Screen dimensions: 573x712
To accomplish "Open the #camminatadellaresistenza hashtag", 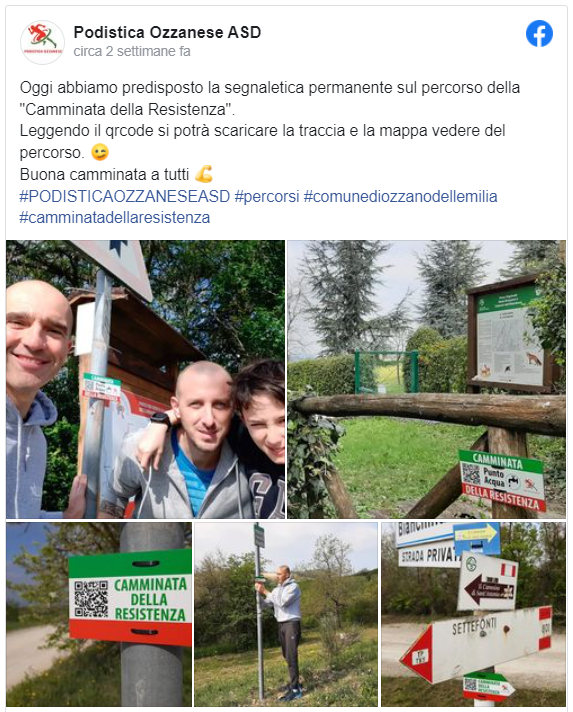I will point(114,218).
